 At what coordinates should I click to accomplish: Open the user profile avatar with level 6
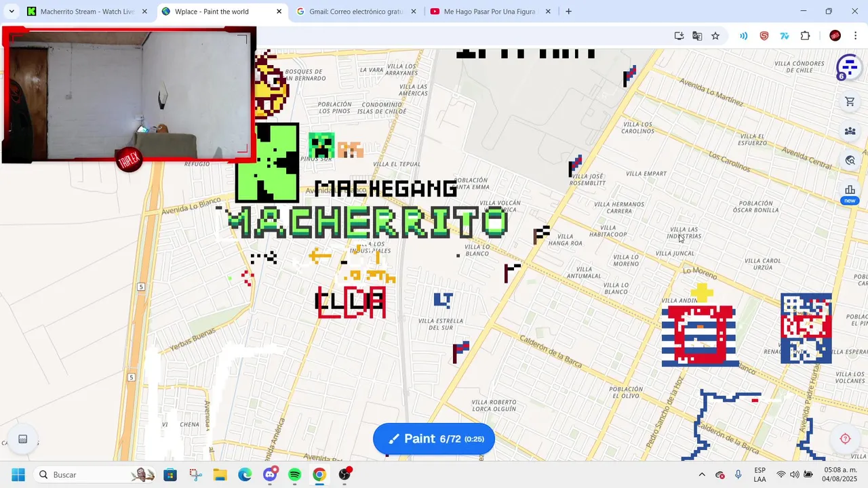[x=848, y=68]
